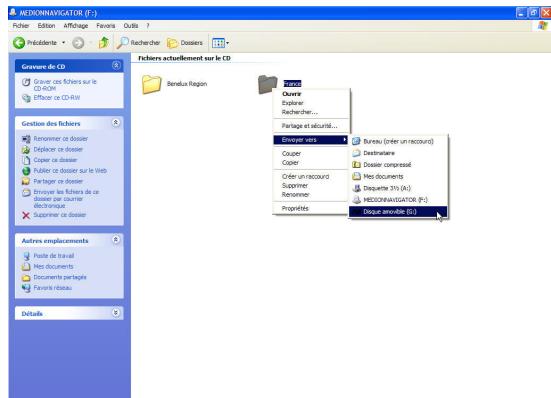
Task: Open the Fichier menu
Action: [21, 26]
